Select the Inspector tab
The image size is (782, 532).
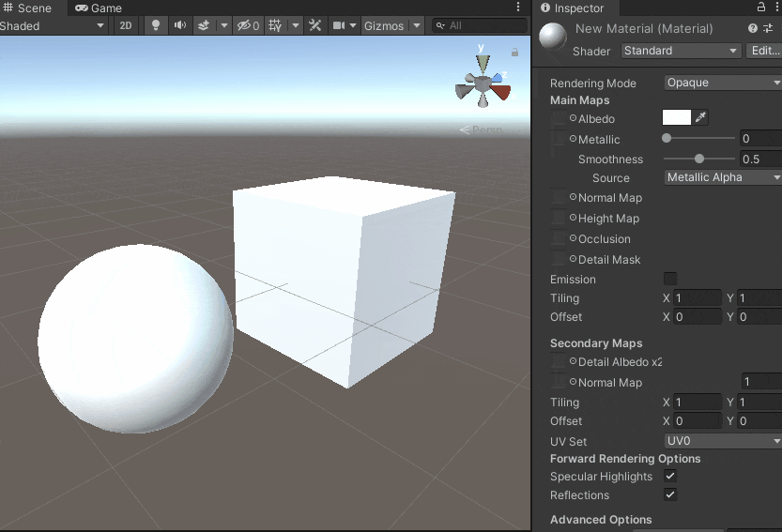click(x=572, y=8)
